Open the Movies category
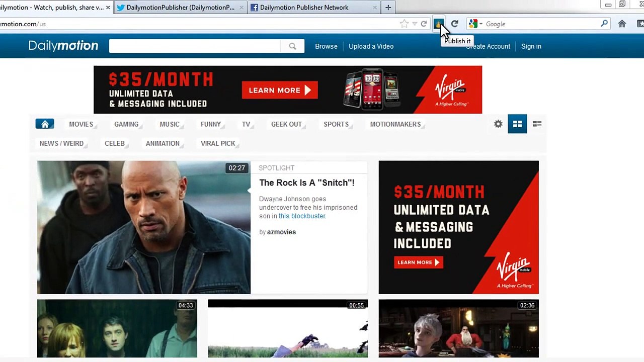The height and width of the screenshot is (362, 644). pyautogui.click(x=81, y=124)
